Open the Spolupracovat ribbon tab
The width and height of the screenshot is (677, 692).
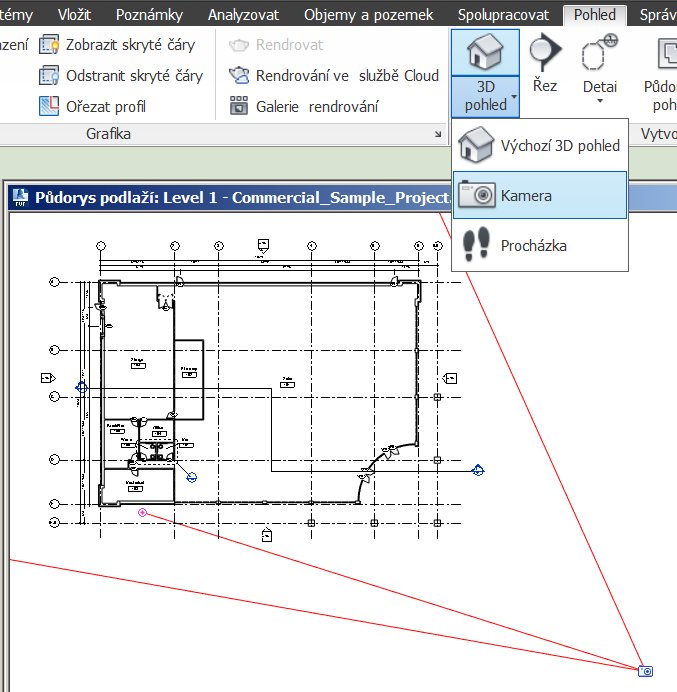[x=503, y=15]
